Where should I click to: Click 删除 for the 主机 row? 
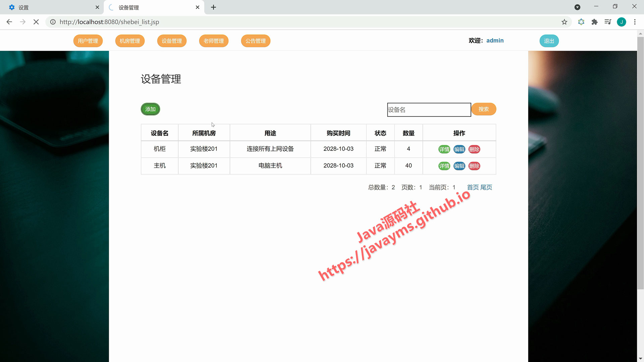(x=474, y=166)
